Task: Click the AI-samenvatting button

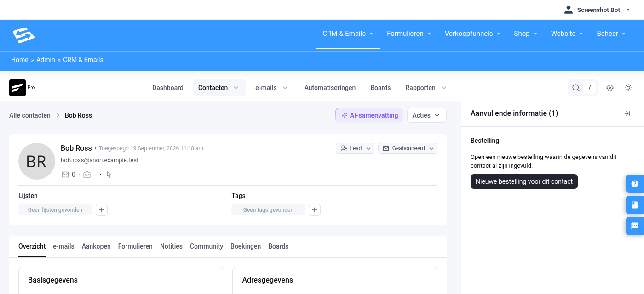Action: click(x=369, y=115)
